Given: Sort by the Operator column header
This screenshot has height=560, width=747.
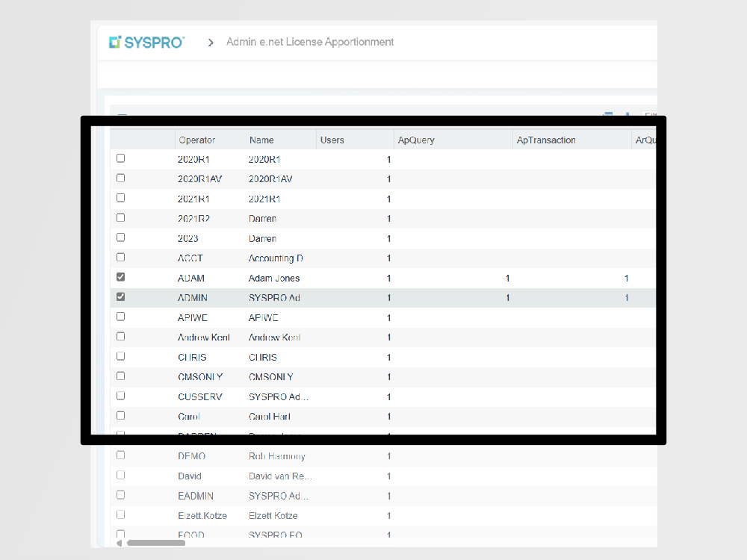Looking at the screenshot, I should [197, 140].
